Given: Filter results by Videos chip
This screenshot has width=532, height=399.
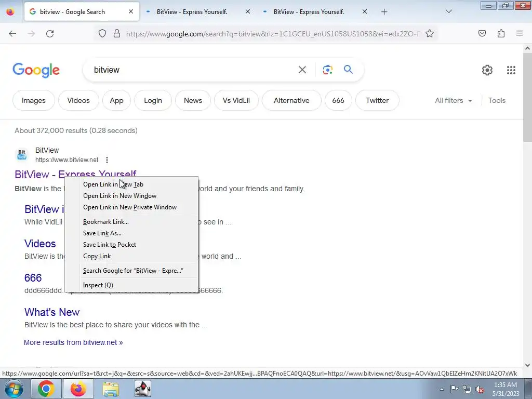Looking at the screenshot, I should (78, 100).
